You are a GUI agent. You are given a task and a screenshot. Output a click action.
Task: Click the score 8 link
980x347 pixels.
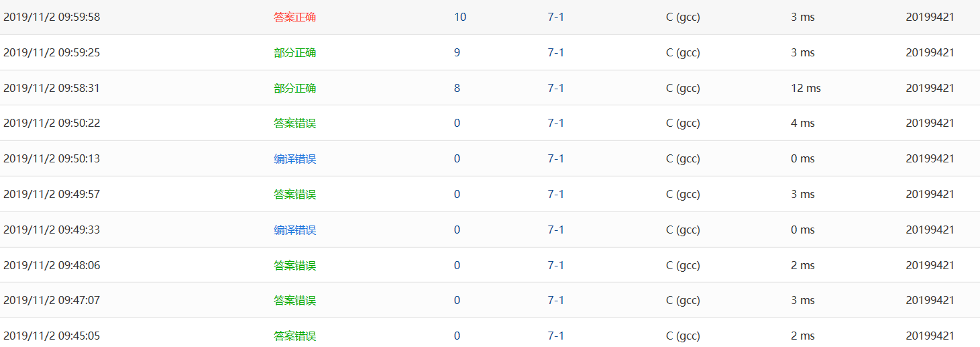(457, 88)
